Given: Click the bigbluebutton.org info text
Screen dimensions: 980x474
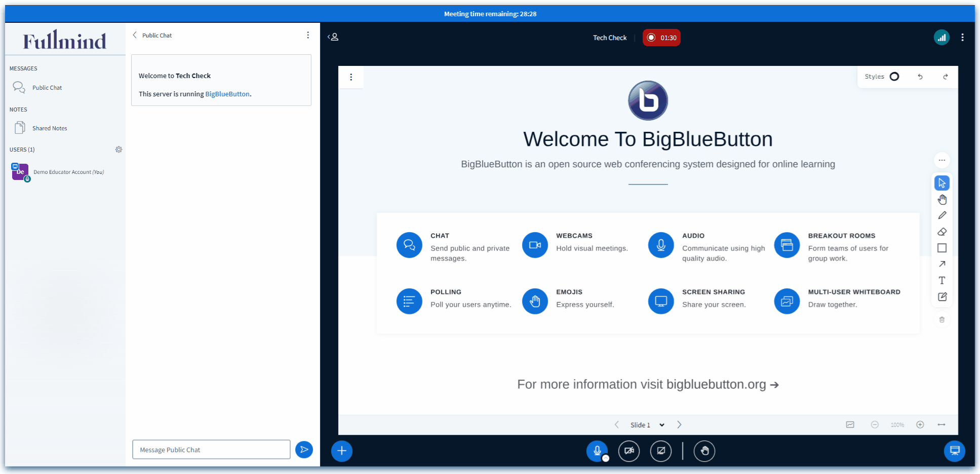Looking at the screenshot, I should point(648,384).
